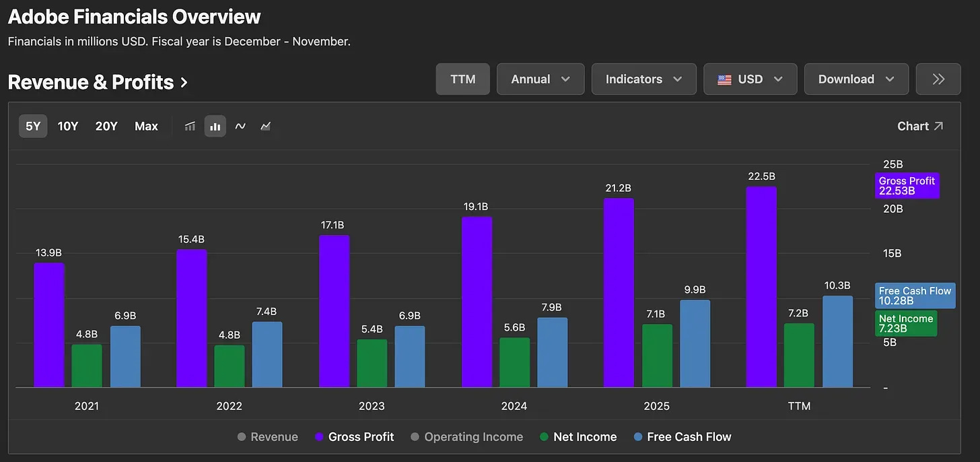980x462 pixels.
Task: Open the Indicators dropdown
Action: 644,79
